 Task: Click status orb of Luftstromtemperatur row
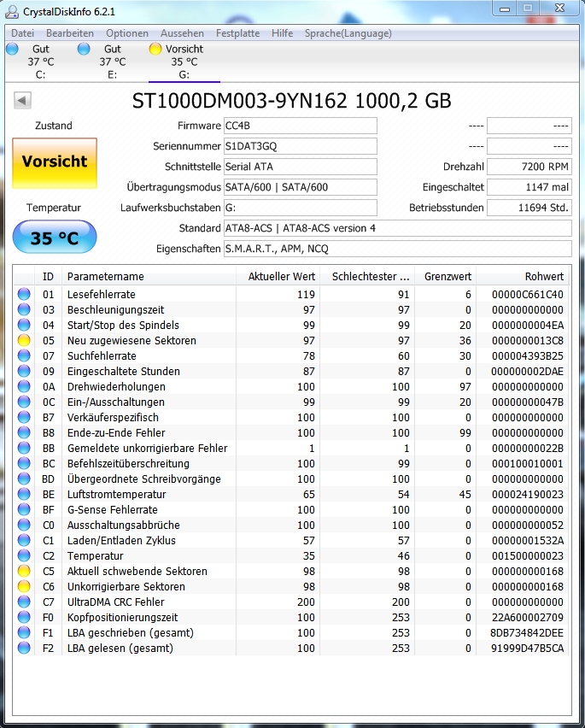[24, 494]
